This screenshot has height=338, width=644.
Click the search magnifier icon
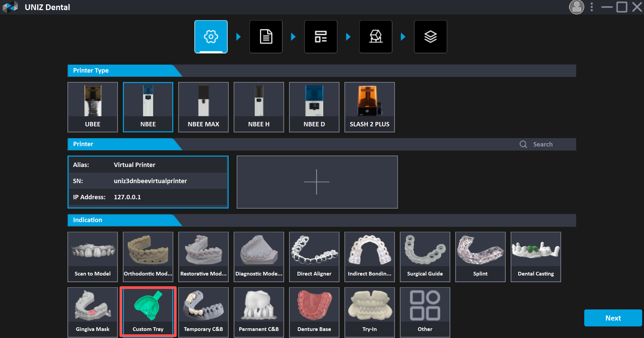[x=523, y=144]
